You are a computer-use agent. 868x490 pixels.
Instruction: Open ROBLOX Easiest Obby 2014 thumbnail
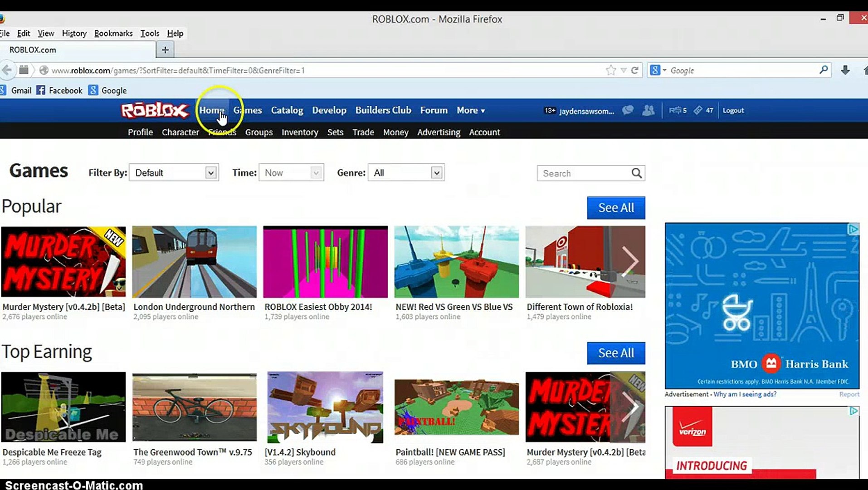(325, 262)
